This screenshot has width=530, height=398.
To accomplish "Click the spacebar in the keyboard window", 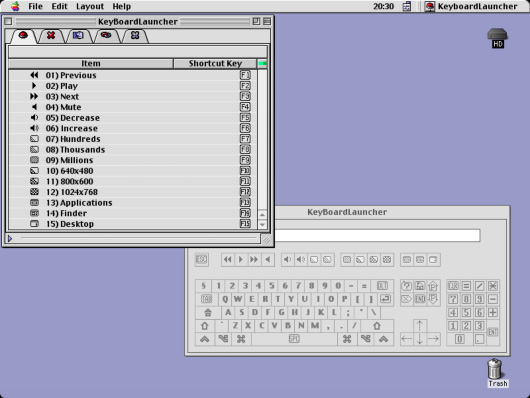I will click(x=294, y=339).
